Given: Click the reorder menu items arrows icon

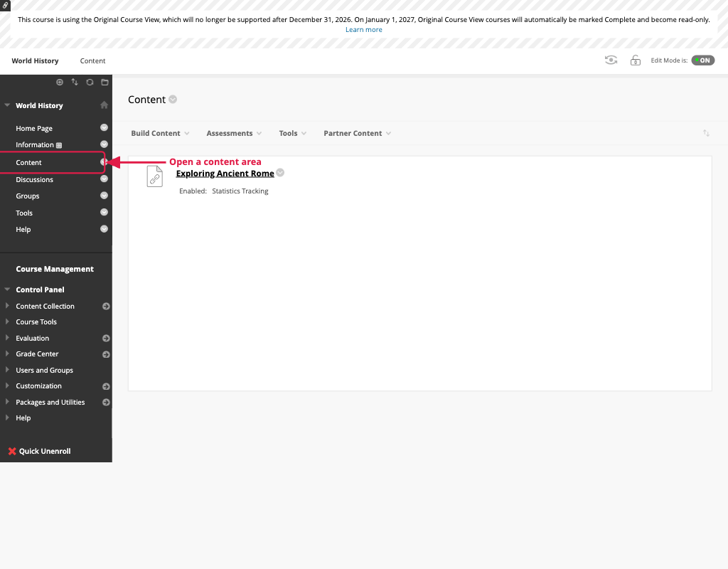Looking at the screenshot, I should click(x=74, y=83).
